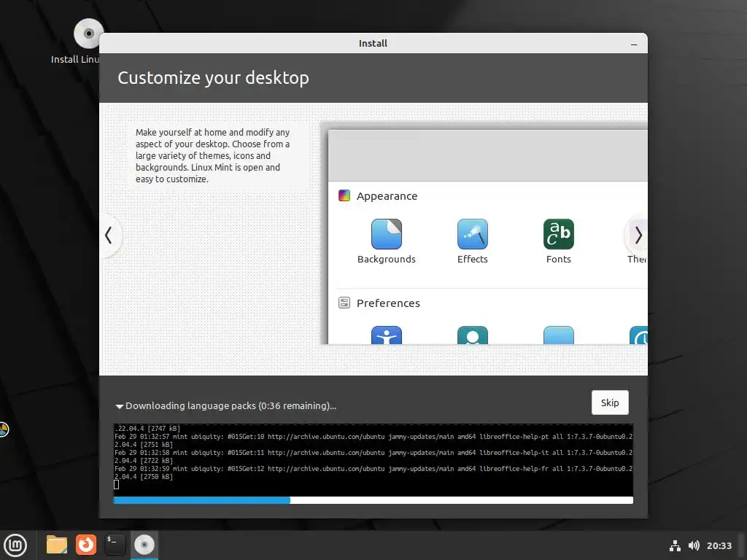The image size is (747, 560).
Task: Click inside the installer terminal log
Action: click(373, 460)
